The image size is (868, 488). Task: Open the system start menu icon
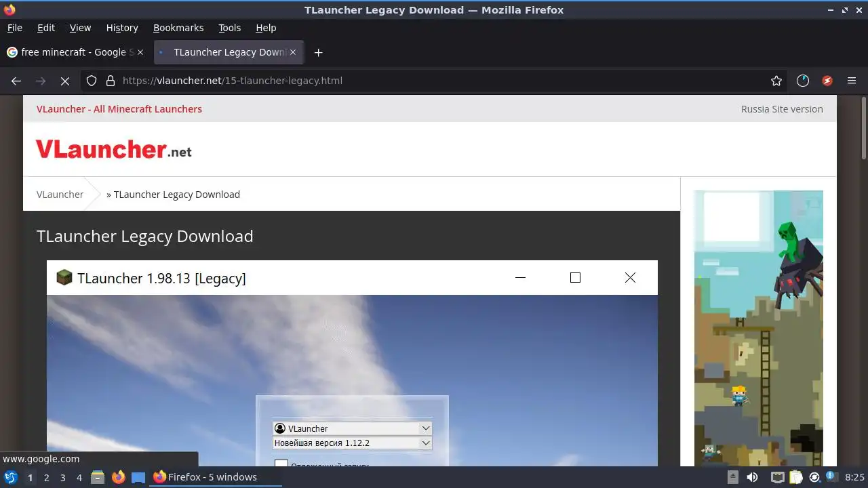[10, 477]
